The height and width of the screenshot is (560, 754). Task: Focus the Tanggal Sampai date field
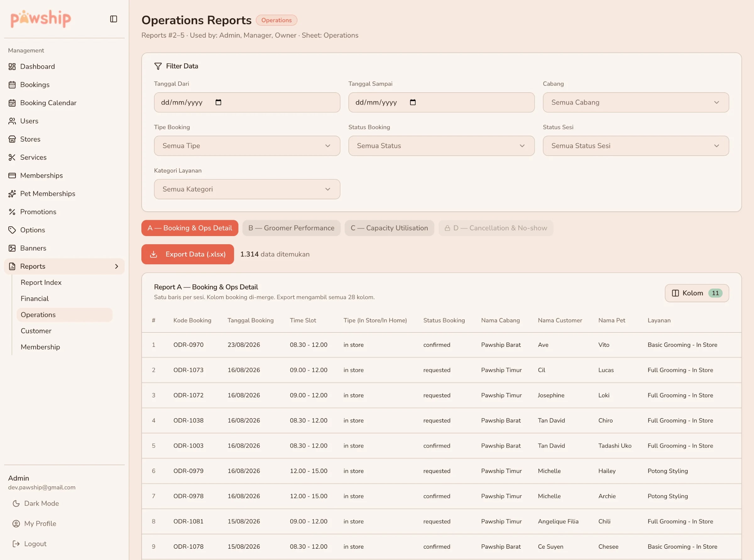[441, 102]
